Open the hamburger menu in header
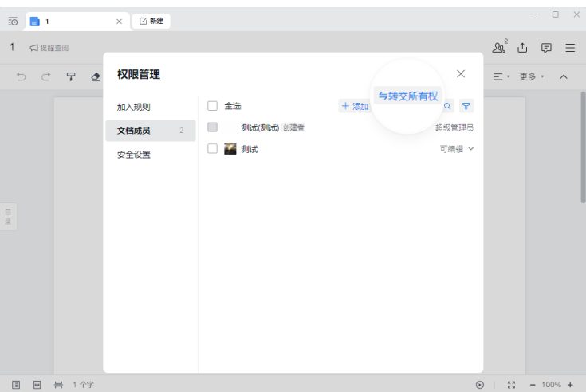Image resolution: width=586 pixels, height=392 pixels. tap(570, 48)
